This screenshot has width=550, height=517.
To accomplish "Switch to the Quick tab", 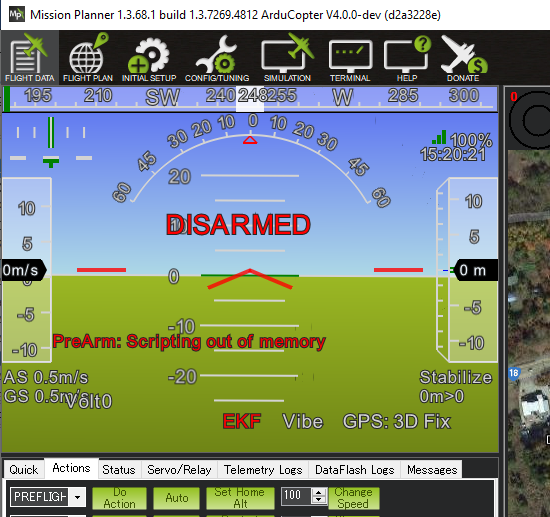I will (x=24, y=469).
